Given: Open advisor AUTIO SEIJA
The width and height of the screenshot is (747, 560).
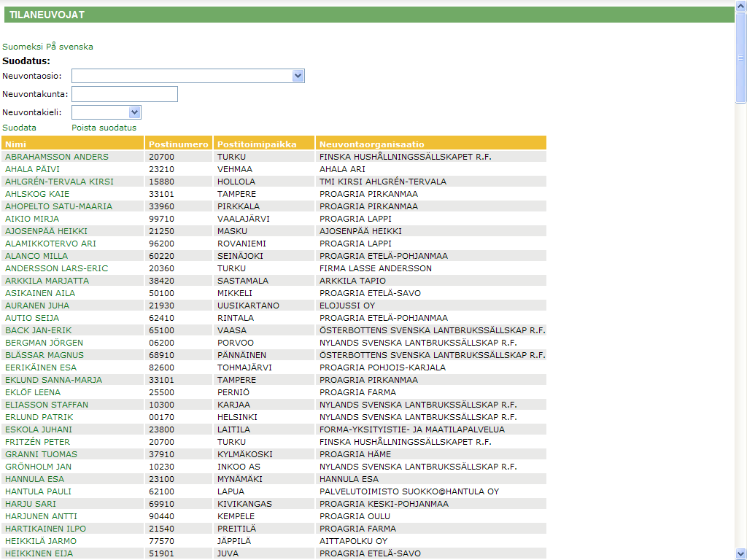Looking at the screenshot, I should point(32,318).
